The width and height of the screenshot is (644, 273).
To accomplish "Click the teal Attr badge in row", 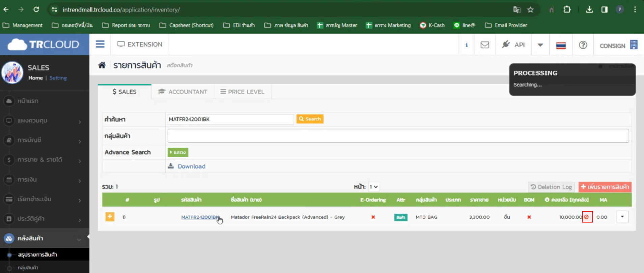I will [x=401, y=217].
